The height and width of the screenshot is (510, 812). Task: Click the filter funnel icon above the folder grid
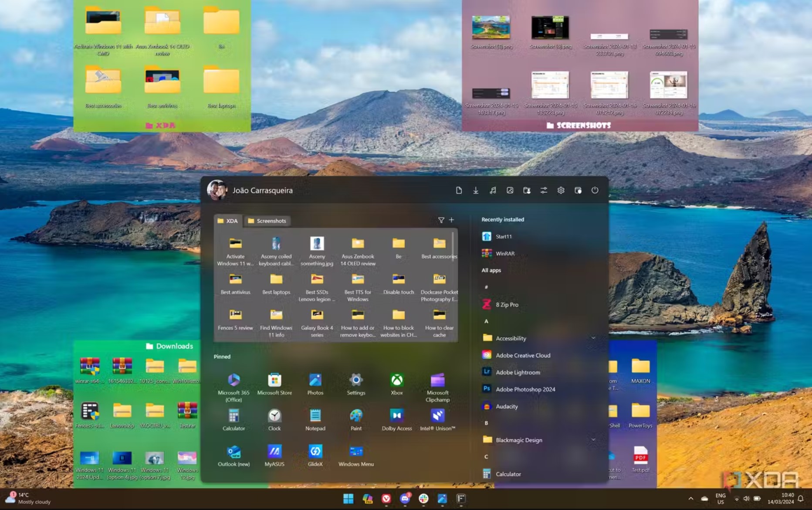coord(441,220)
